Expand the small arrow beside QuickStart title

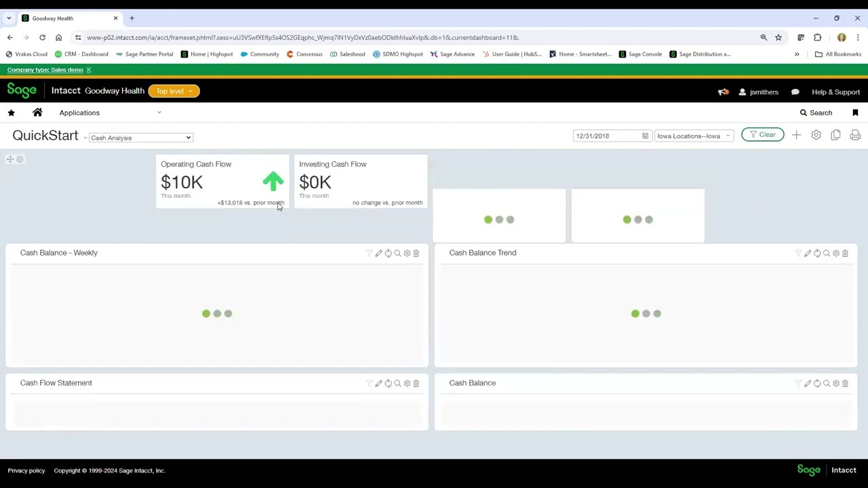pos(85,138)
